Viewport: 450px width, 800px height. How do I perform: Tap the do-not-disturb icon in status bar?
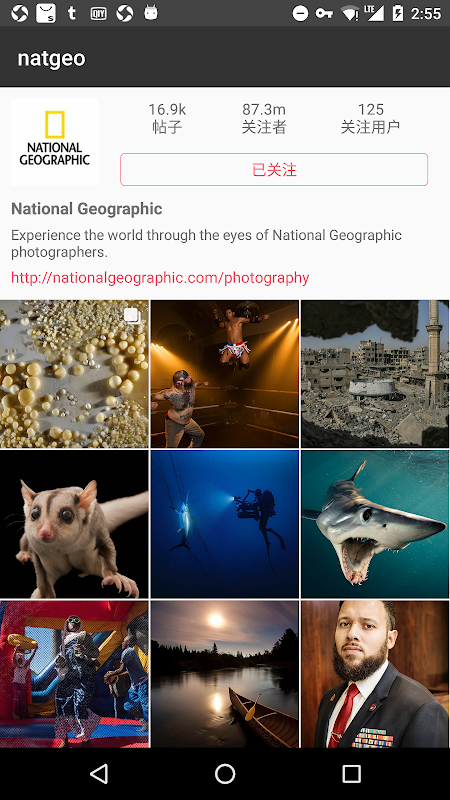pyautogui.click(x=300, y=13)
